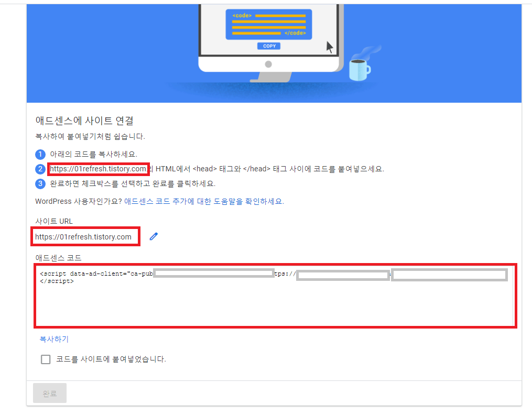
Task: Click the site URL https://01refresh.tistory.com under 사이트 URL
Action: point(83,237)
